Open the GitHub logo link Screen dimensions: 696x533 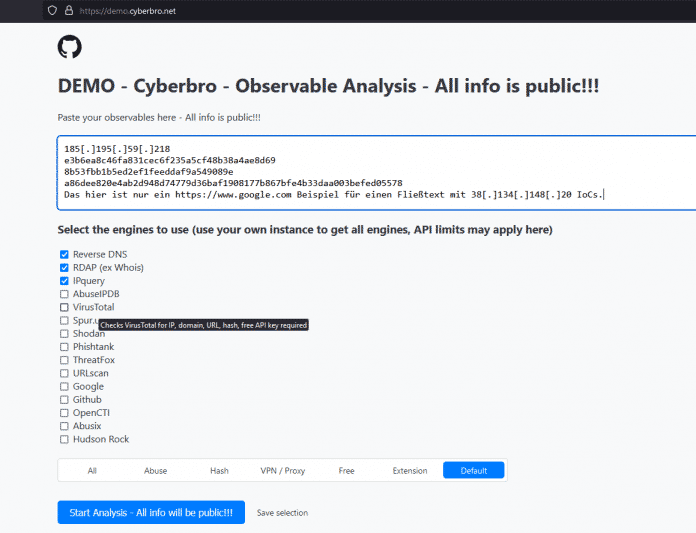[69, 47]
